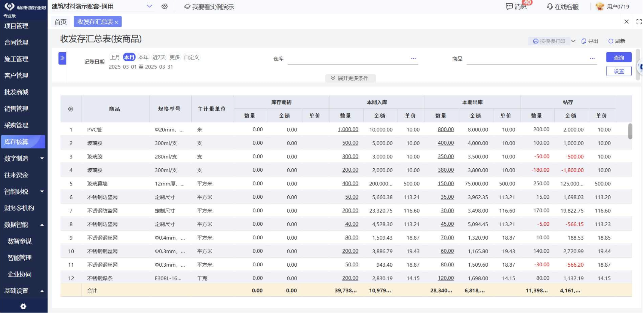Switch to the 首页 tab
Viewport: 644px width, 315px height.
pyautogui.click(x=60, y=22)
